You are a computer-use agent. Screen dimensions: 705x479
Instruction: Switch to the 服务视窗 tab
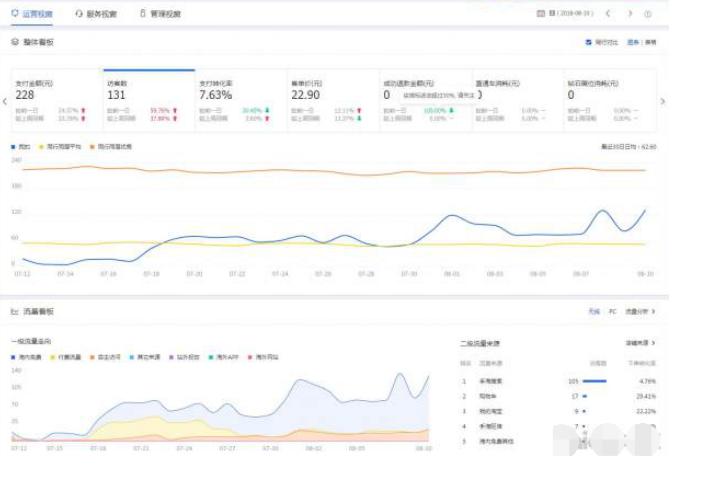point(96,14)
